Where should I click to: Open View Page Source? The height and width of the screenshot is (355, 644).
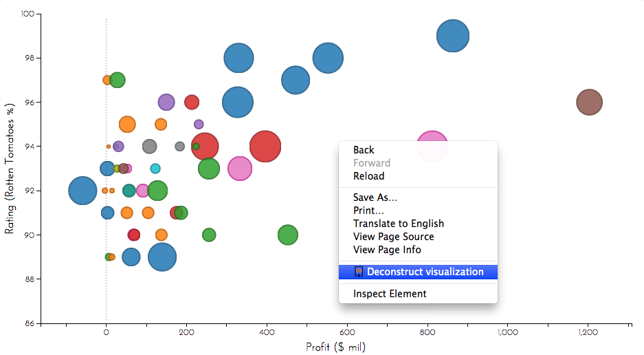[393, 237]
